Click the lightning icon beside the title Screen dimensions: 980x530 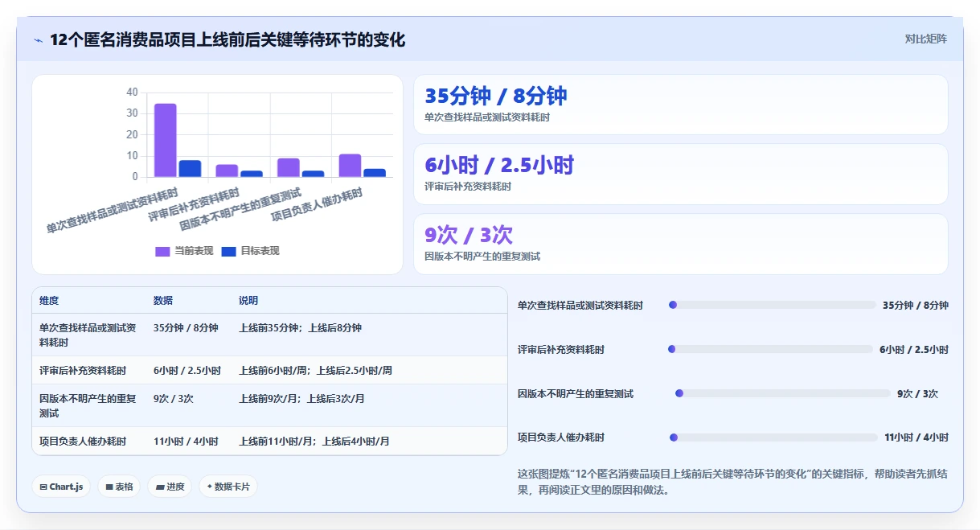click(38, 39)
